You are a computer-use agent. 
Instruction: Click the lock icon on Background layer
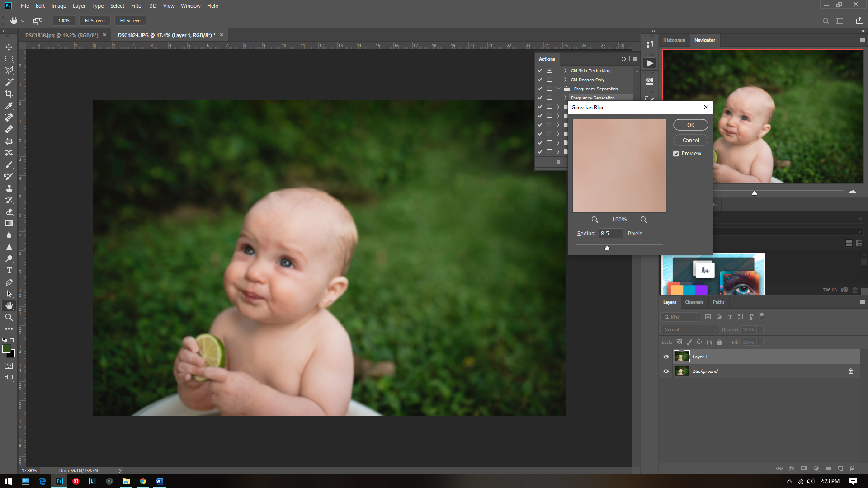851,371
